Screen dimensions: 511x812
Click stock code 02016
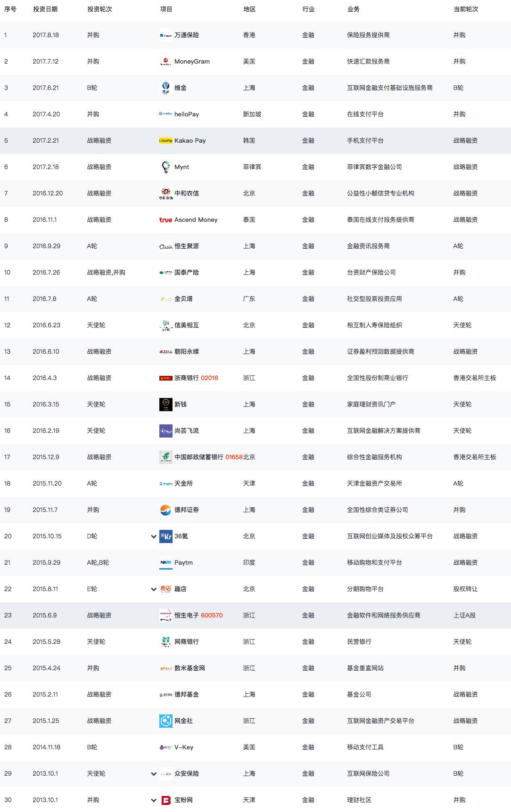[209, 378]
